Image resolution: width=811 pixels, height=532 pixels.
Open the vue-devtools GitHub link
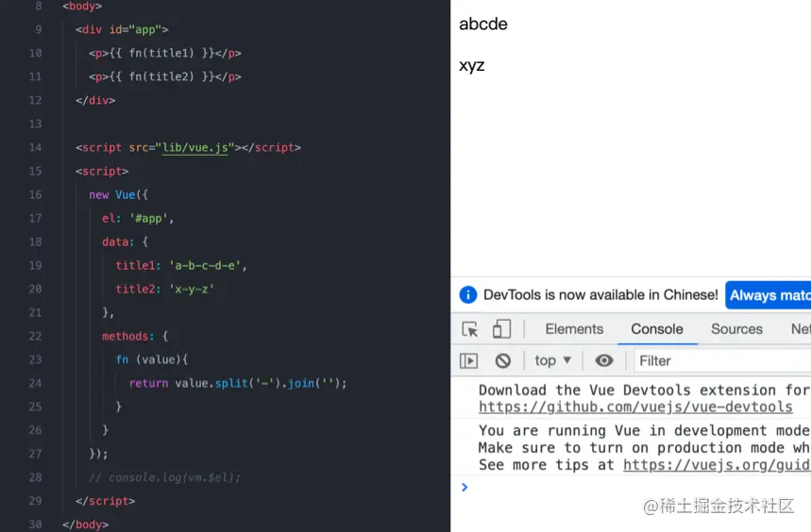click(635, 407)
